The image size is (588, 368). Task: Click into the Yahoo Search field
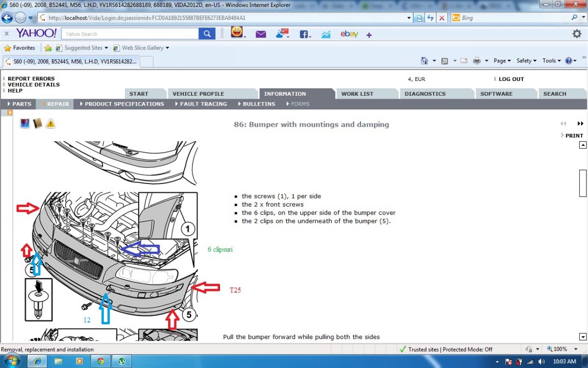click(131, 34)
